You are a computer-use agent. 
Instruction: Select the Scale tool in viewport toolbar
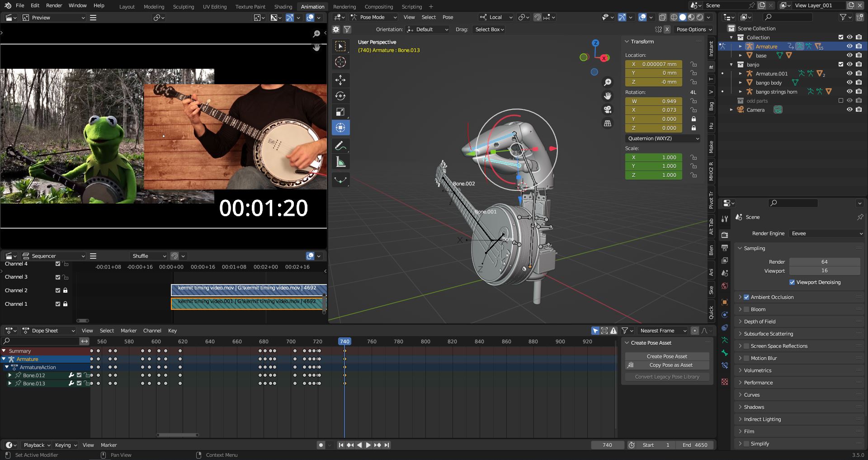click(x=340, y=112)
